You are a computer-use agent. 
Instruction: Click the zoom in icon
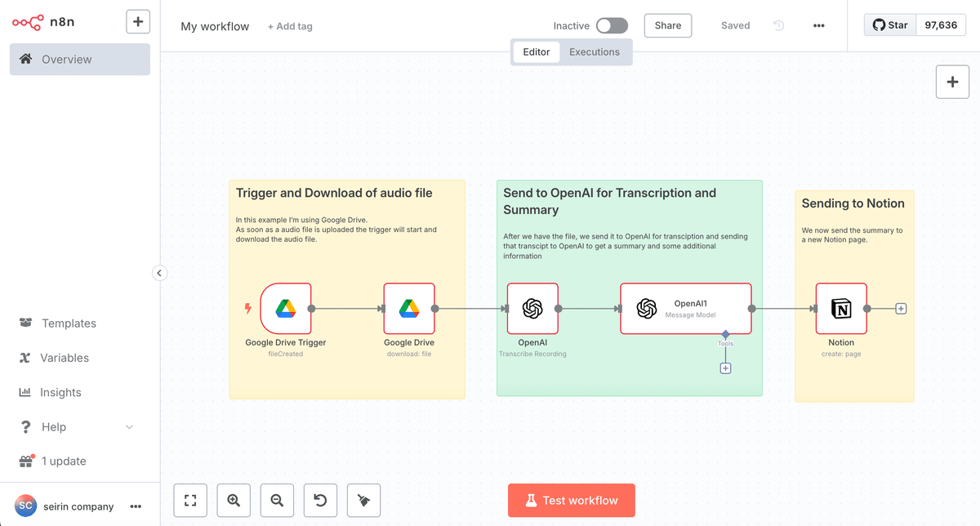pyautogui.click(x=234, y=500)
